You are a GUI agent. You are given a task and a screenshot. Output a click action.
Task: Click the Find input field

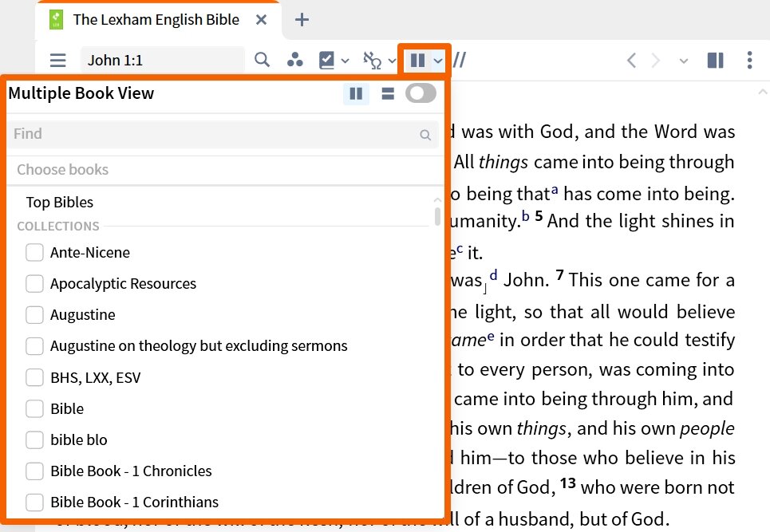223,134
